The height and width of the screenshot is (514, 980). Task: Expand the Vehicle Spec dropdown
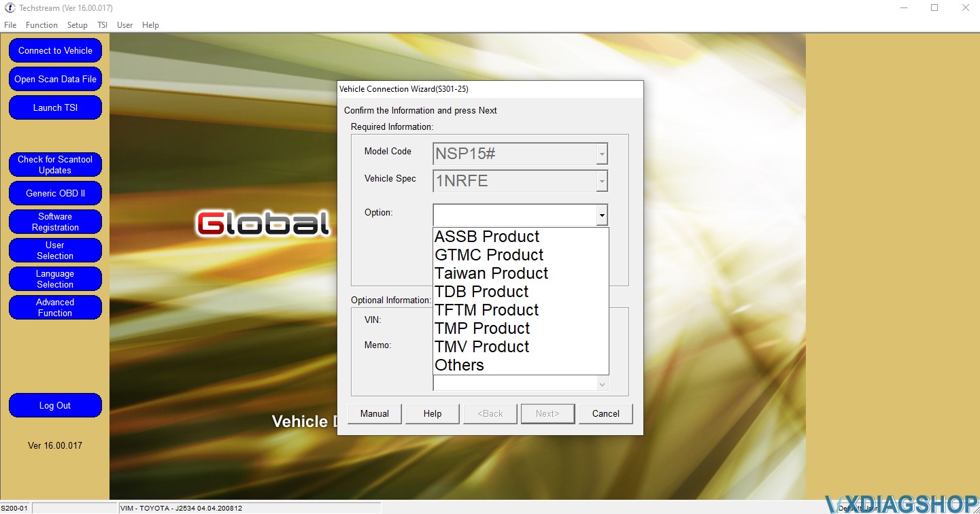(601, 182)
